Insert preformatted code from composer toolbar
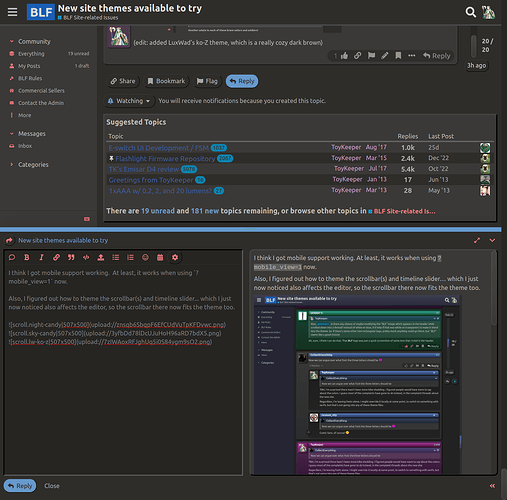Viewport: 507px width, 500px height. [86, 257]
